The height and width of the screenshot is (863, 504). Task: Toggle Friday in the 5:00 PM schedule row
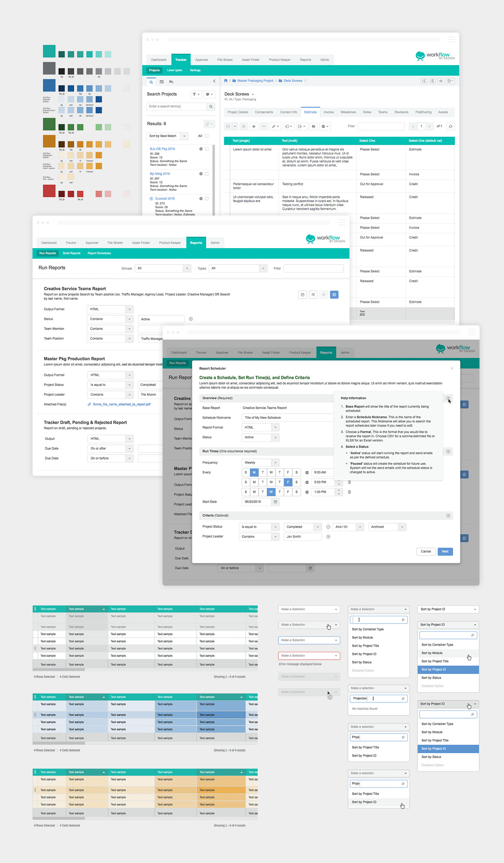(288, 482)
